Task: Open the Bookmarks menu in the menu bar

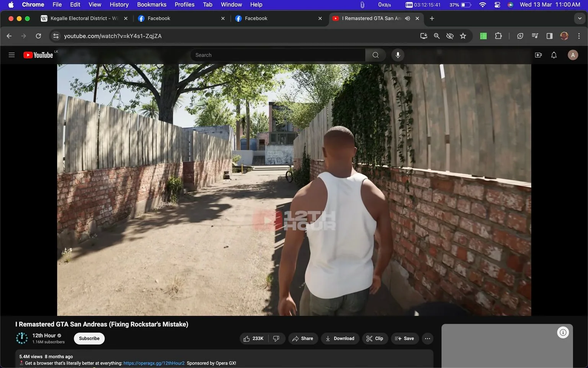Action: 152,5
